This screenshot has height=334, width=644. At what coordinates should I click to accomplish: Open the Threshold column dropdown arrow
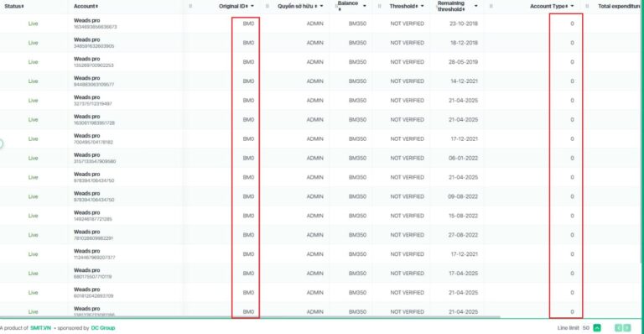(423, 6)
